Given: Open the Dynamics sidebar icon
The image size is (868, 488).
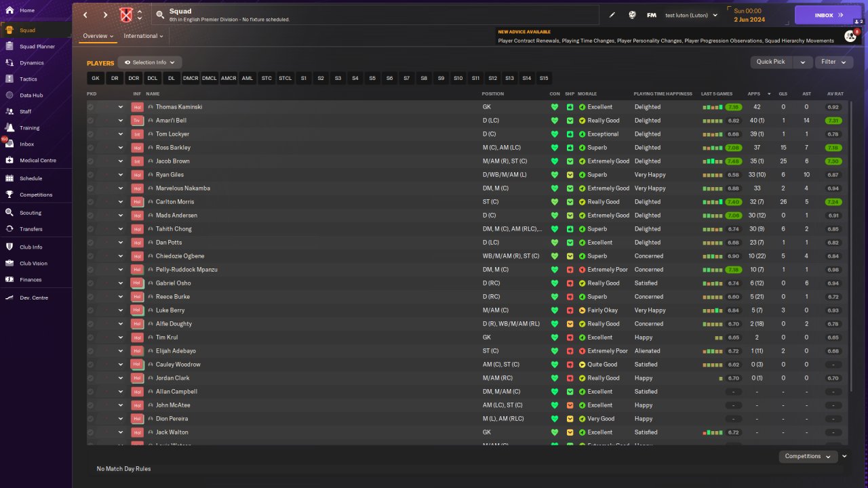Looking at the screenshot, I should tap(9, 63).
